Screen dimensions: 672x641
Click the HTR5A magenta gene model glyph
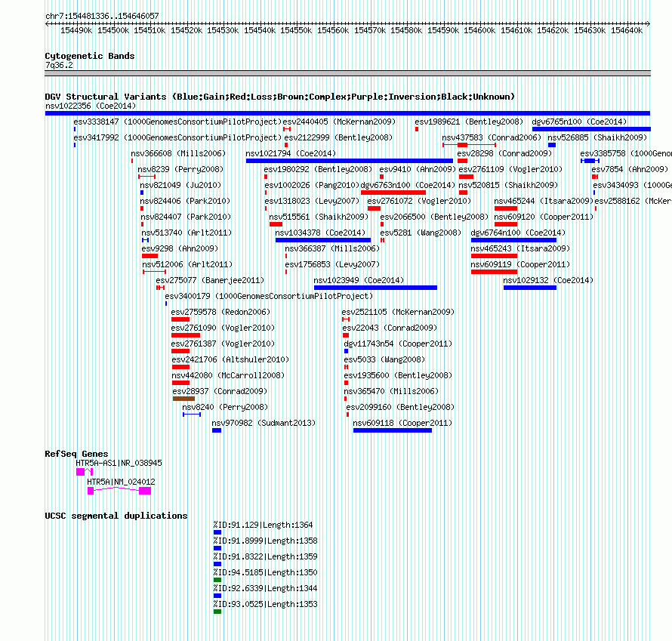coord(119,491)
